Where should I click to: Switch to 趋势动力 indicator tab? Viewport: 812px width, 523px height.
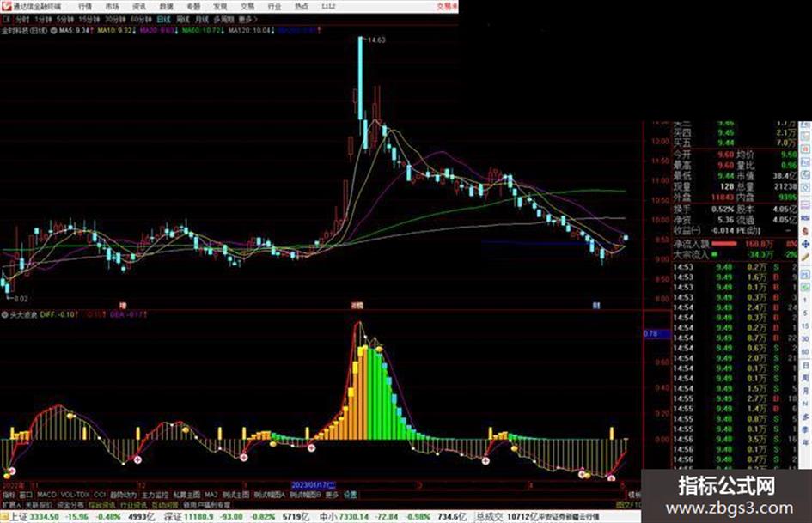[x=123, y=495]
